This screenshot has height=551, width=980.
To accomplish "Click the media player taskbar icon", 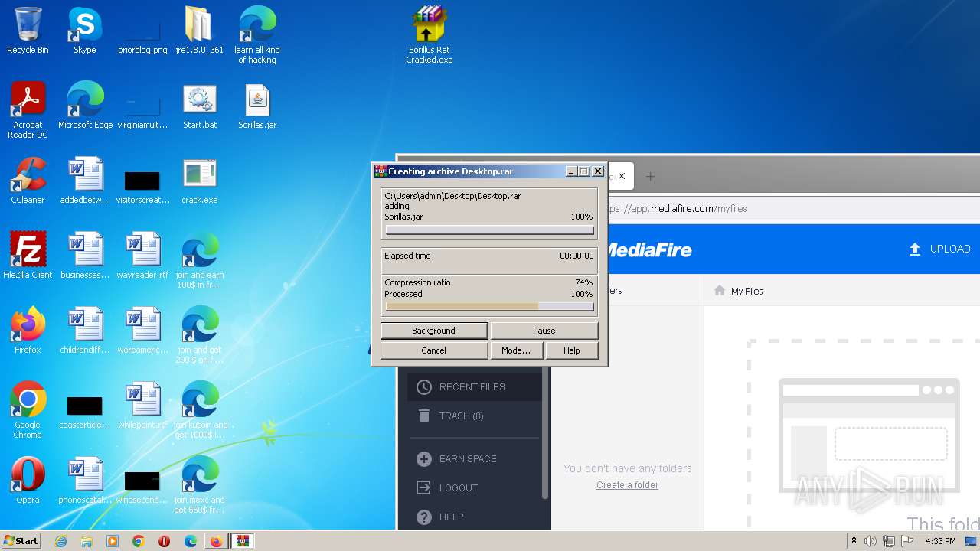I will [113, 541].
